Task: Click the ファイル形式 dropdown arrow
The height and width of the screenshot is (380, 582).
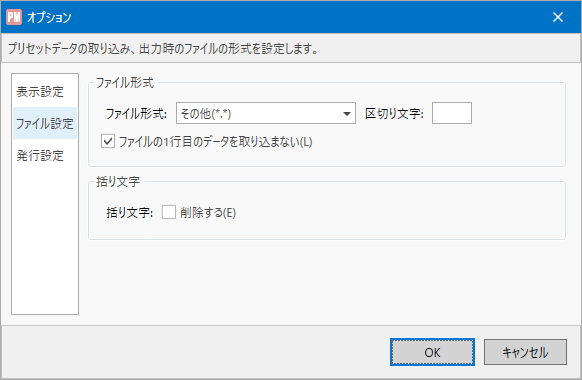Action: (347, 114)
